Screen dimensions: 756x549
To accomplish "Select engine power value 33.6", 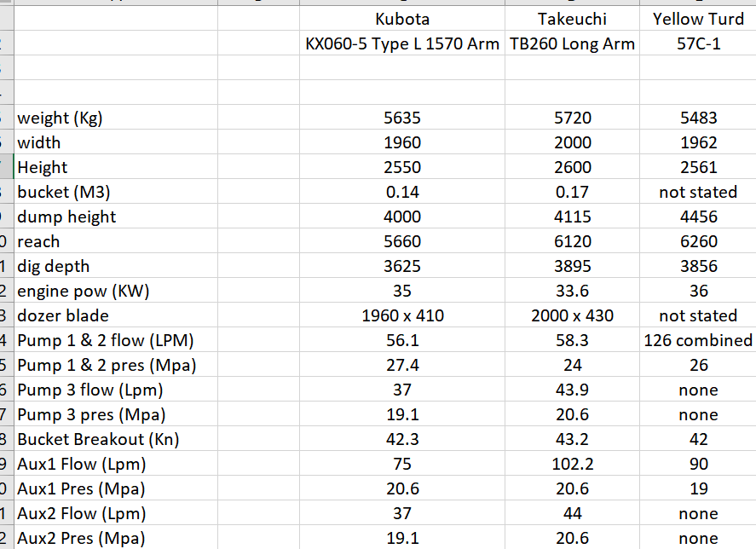I will [572, 291].
